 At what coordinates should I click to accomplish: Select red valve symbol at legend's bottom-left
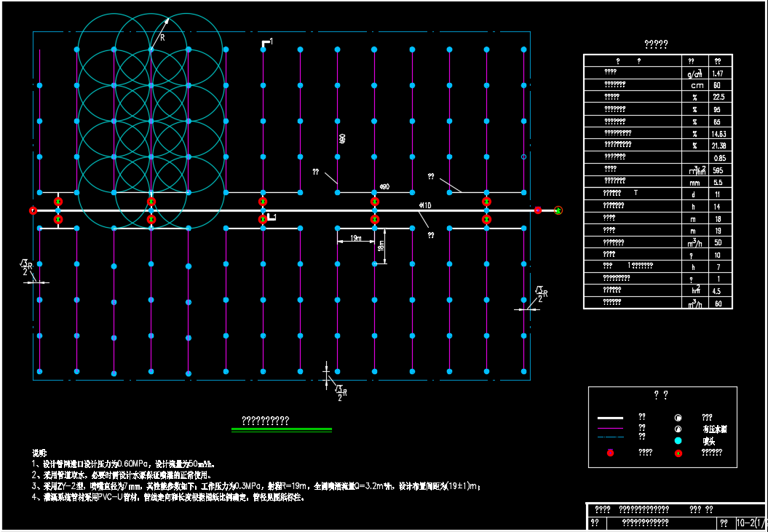coord(610,453)
